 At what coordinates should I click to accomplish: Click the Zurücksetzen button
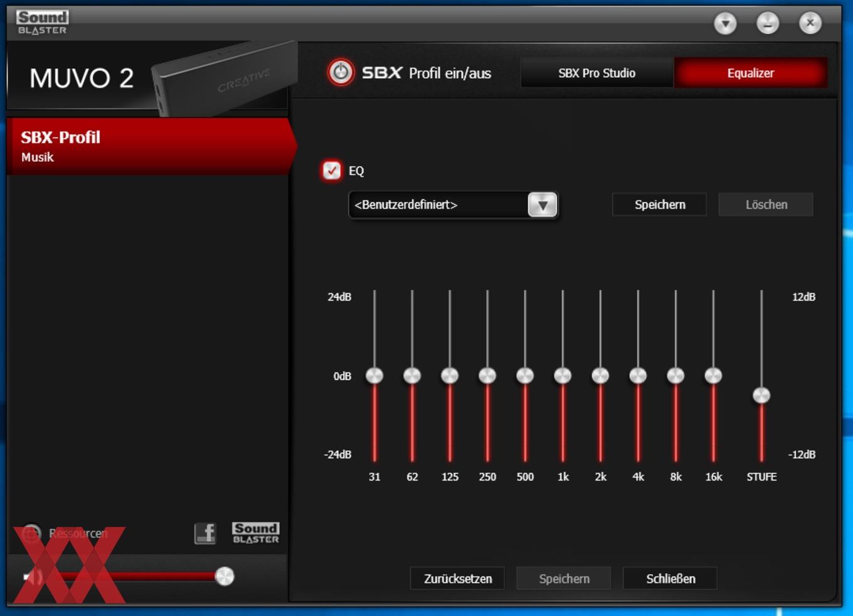click(x=457, y=578)
